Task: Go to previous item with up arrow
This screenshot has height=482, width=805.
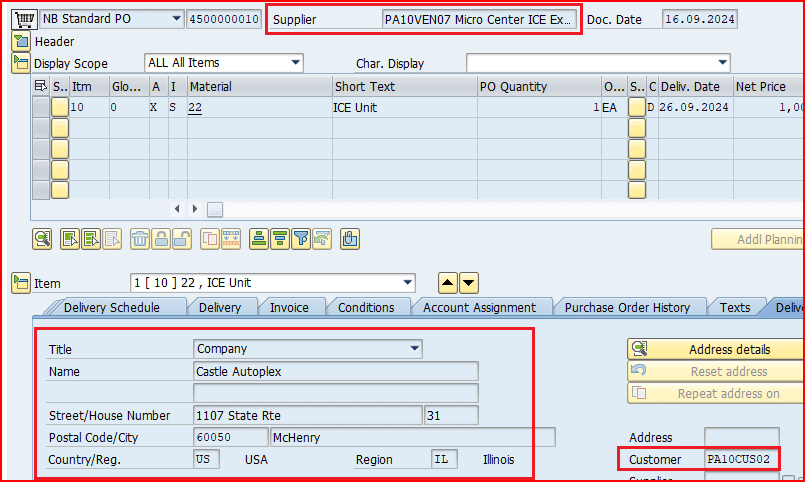Action: click(x=449, y=283)
